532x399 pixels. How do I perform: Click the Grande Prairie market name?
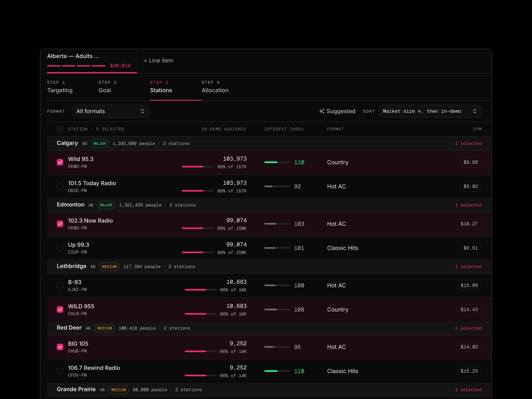[x=76, y=389]
